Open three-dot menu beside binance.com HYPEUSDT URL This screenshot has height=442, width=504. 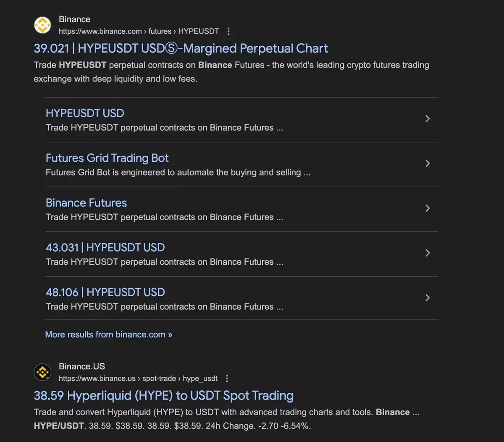coord(228,32)
